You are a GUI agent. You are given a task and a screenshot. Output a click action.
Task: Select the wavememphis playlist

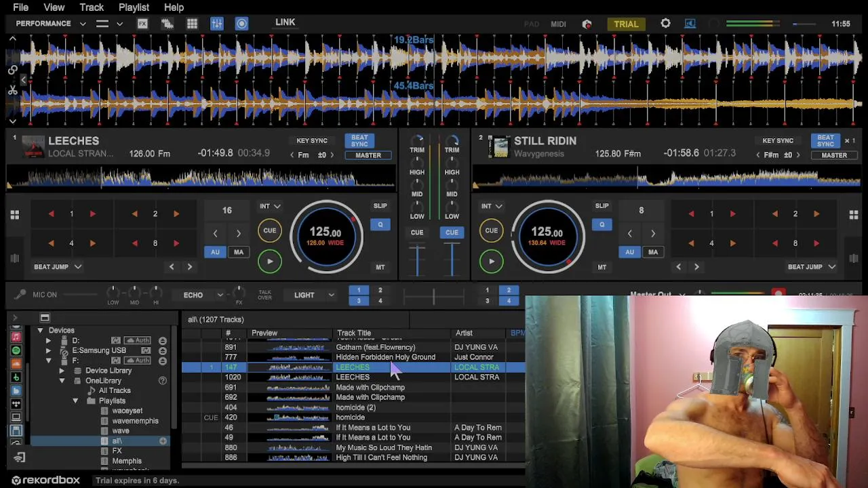[135, 421]
